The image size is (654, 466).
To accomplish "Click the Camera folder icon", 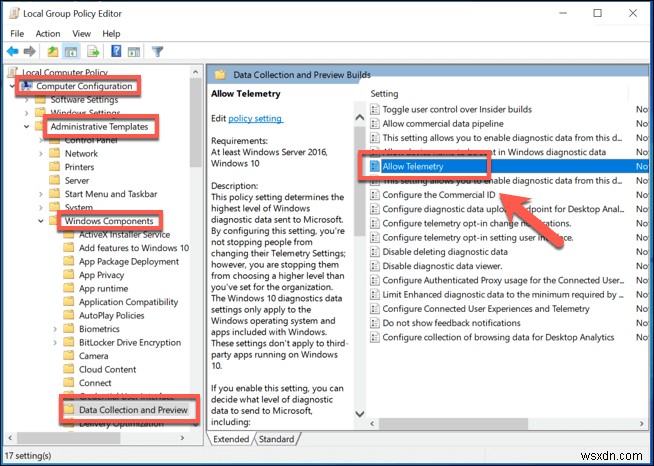I will pyautogui.click(x=69, y=355).
